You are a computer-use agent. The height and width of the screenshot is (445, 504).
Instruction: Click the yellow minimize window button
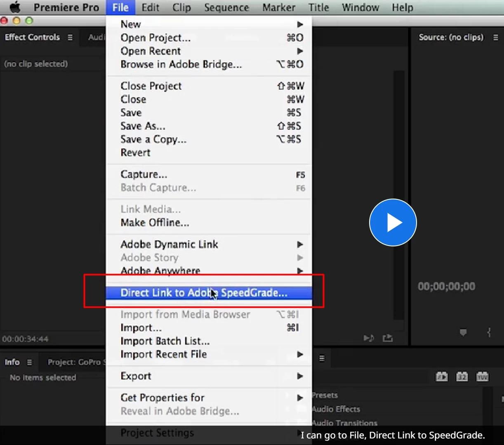[x=16, y=21]
